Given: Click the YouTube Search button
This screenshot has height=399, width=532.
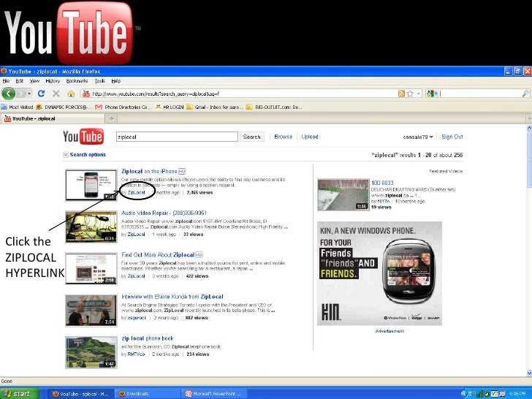Looking at the screenshot, I should click(x=251, y=137).
